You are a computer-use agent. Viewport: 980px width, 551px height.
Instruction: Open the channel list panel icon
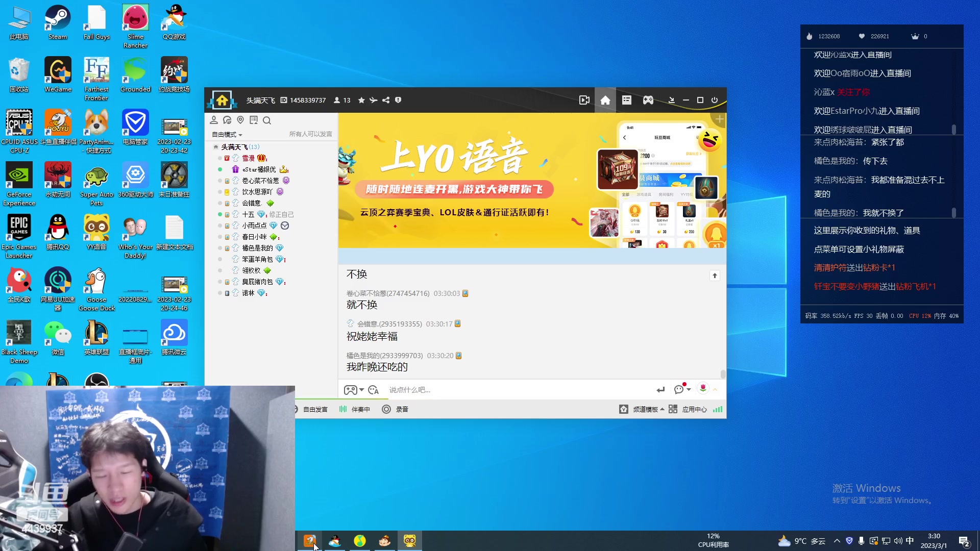pyautogui.click(x=627, y=101)
